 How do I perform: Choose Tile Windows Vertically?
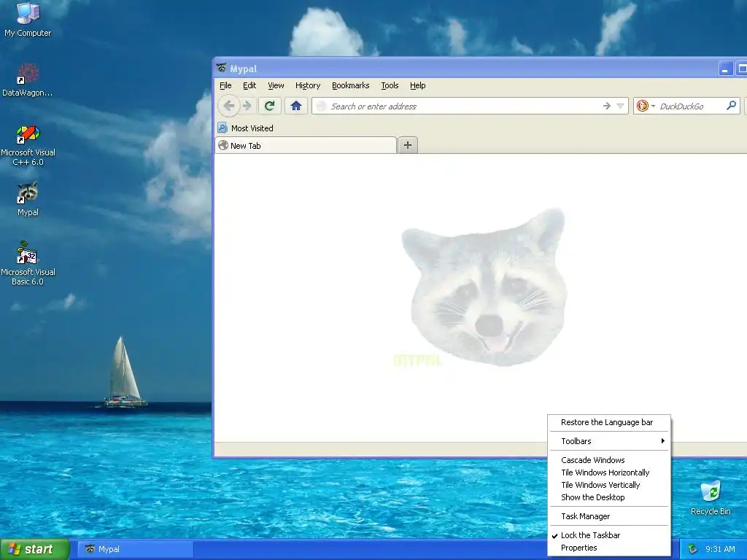click(609, 485)
